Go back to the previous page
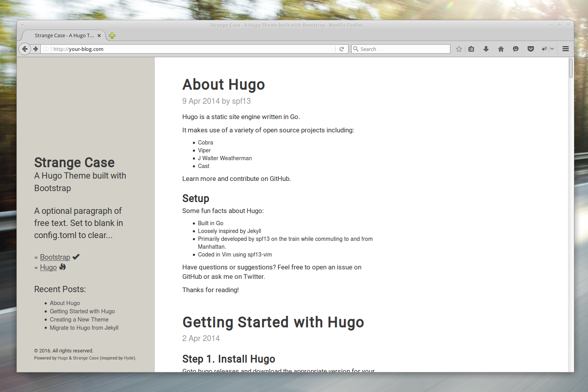Image resolution: width=588 pixels, height=392 pixels. pyautogui.click(x=25, y=49)
